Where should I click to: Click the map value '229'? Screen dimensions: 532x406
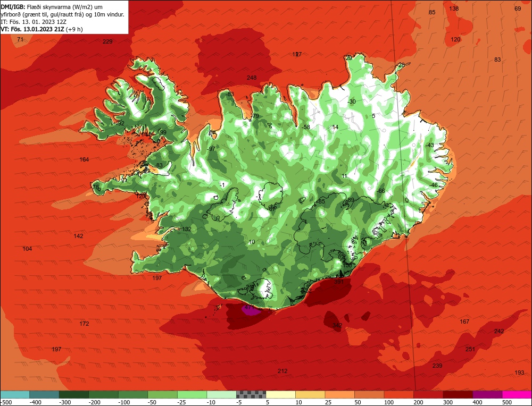(107, 41)
